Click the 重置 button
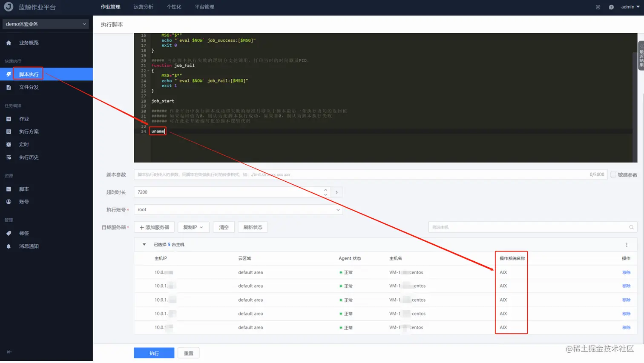The height and width of the screenshot is (363, 644). coord(188,353)
